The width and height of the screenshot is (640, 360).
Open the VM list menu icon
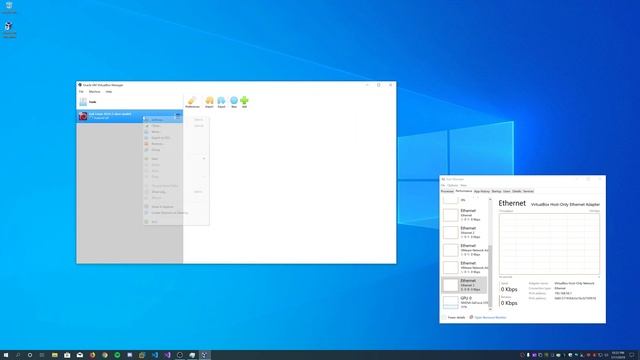[x=178, y=116]
